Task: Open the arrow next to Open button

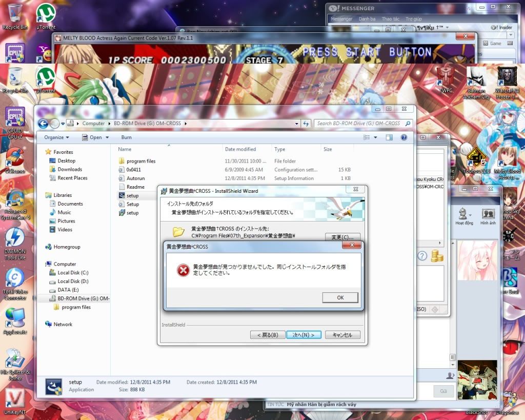Action: pos(107,137)
